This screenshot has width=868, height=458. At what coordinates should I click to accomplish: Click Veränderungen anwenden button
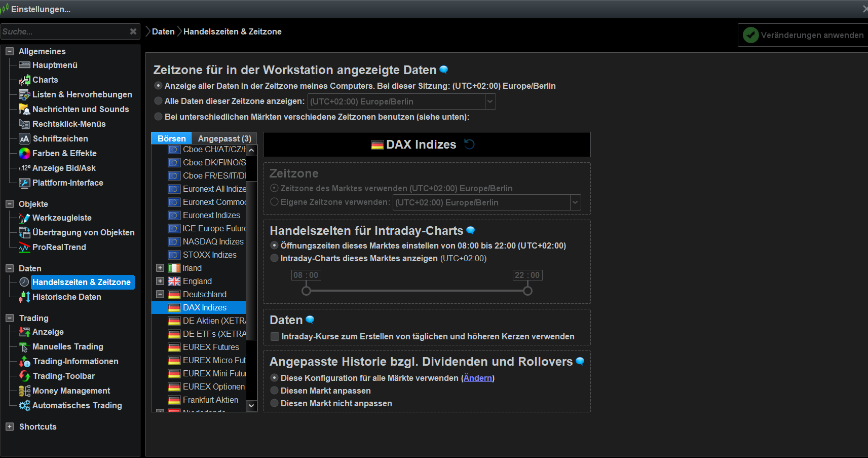coord(803,35)
